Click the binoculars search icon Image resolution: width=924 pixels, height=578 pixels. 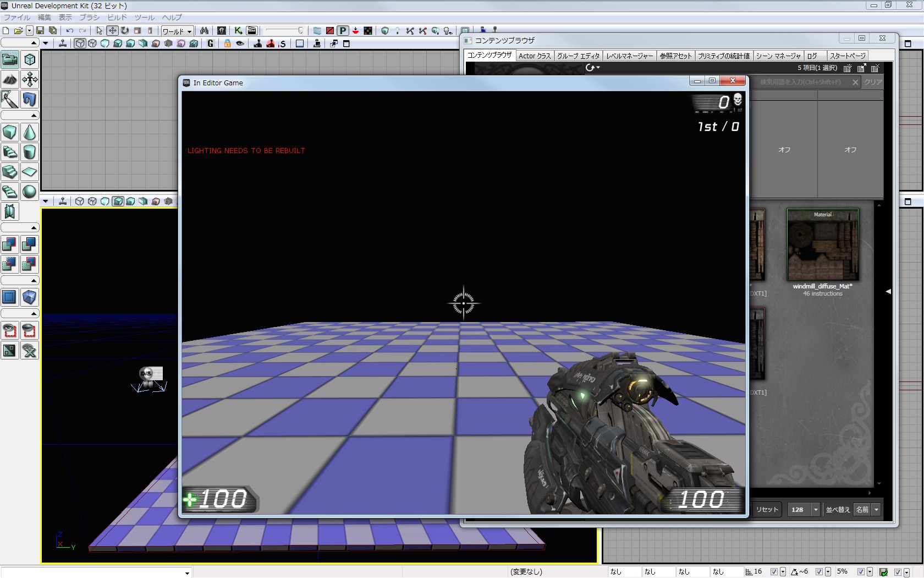pyautogui.click(x=204, y=31)
